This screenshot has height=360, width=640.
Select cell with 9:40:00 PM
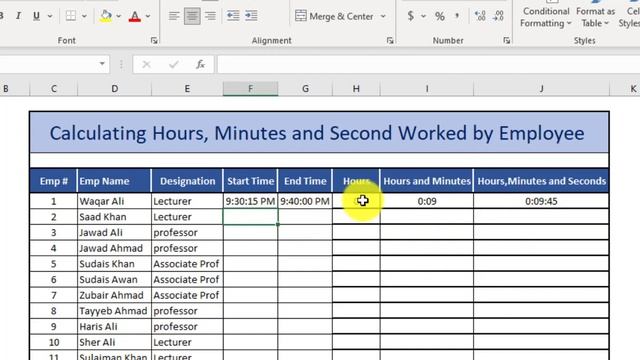point(305,201)
